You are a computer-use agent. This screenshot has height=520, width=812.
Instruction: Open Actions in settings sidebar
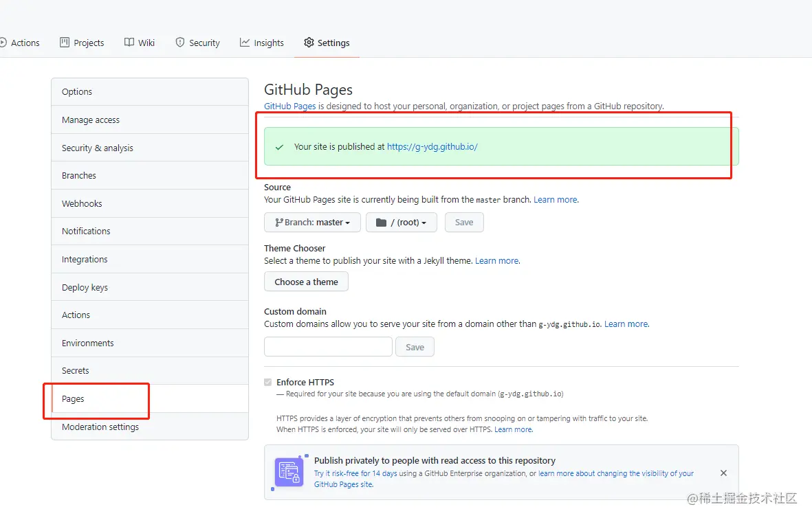tap(150, 315)
